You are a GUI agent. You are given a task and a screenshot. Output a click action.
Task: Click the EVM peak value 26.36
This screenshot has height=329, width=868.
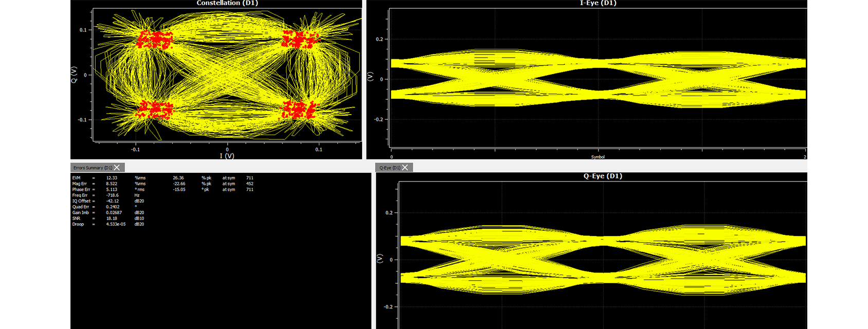coord(178,178)
